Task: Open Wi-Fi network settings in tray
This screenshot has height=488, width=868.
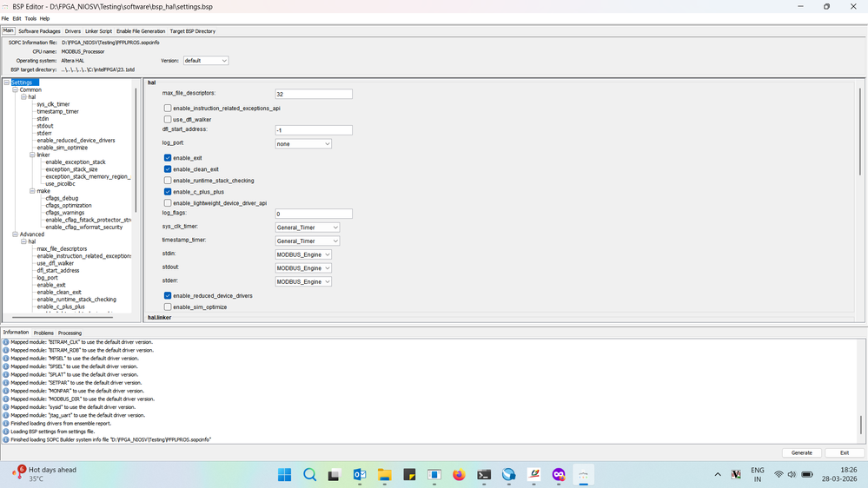Action: coord(779,475)
